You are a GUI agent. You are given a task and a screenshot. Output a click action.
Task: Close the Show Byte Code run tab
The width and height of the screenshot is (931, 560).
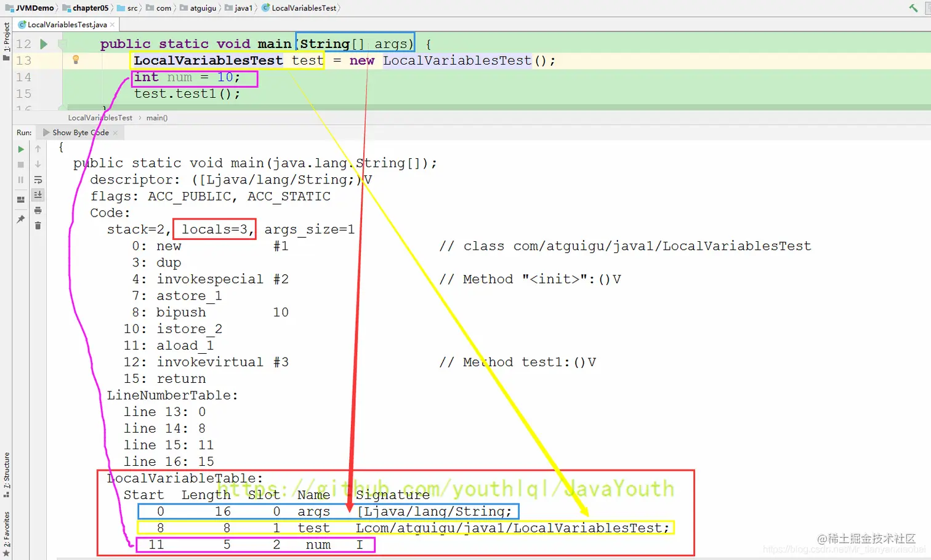(115, 132)
